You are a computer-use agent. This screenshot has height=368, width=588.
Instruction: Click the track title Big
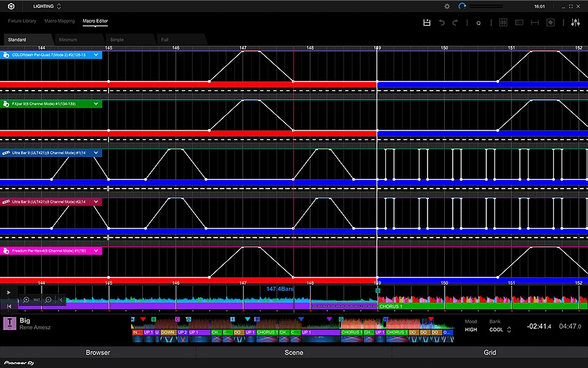(x=24, y=320)
